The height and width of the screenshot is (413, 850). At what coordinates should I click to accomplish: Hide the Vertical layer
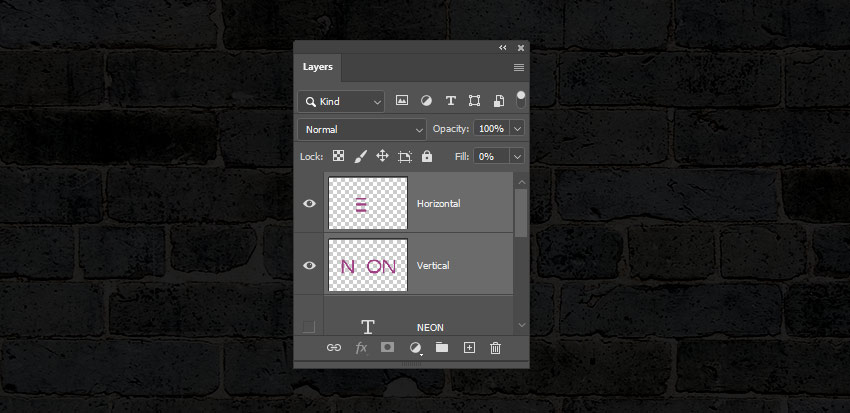[309, 266]
